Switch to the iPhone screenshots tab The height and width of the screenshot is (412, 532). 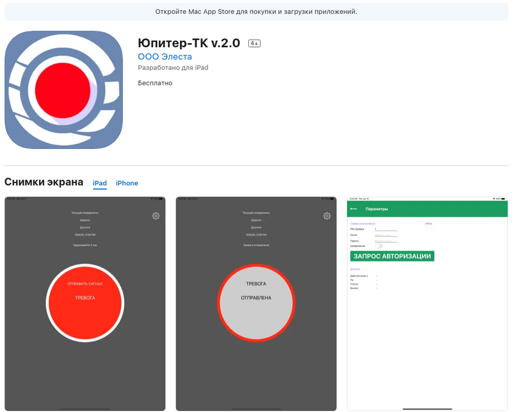[x=127, y=183]
